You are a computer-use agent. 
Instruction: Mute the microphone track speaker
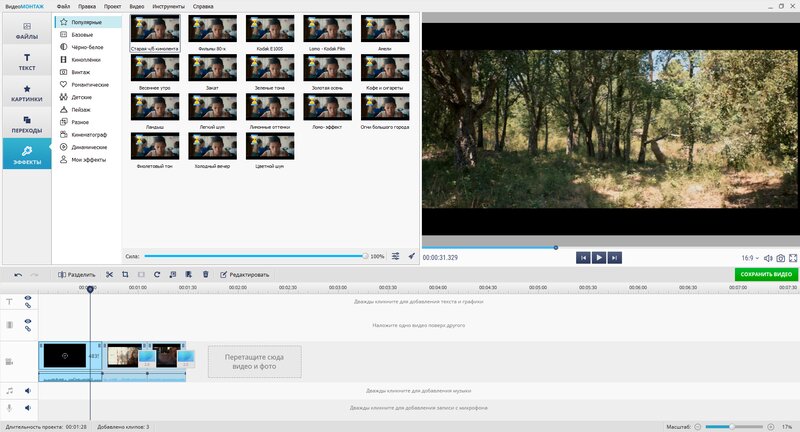click(x=28, y=408)
